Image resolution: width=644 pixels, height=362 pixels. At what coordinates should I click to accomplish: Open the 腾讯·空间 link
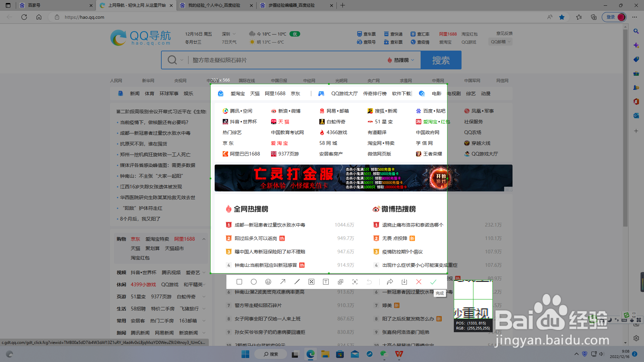(x=237, y=111)
